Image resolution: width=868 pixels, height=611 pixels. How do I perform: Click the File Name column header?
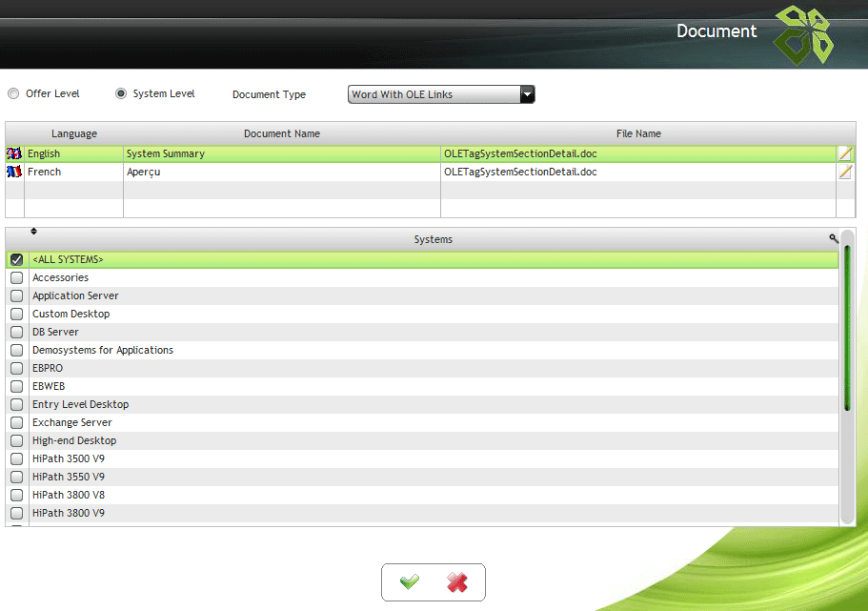click(637, 133)
